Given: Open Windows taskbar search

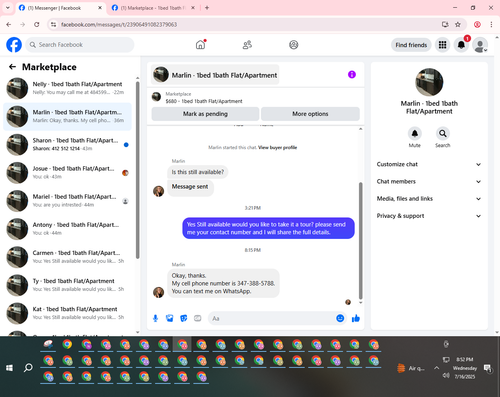Looking at the screenshot, I should [28, 368].
